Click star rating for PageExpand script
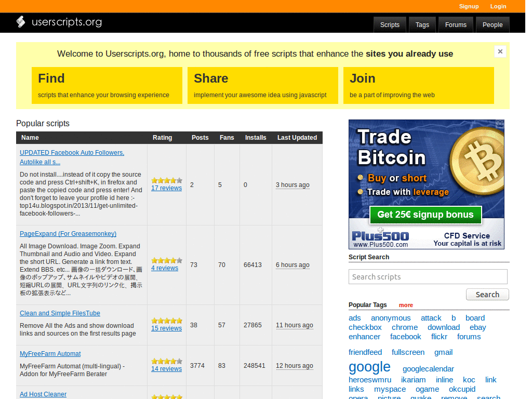This screenshot has width=532, height=399. pyautogui.click(x=167, y=261)
